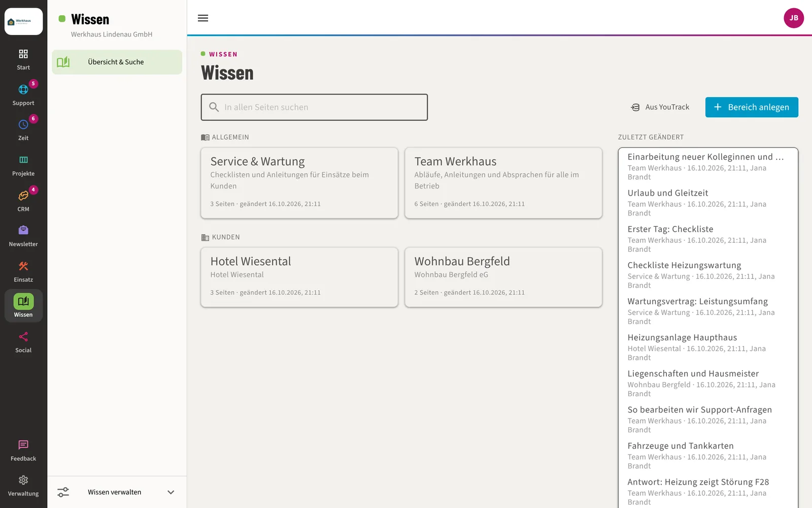The width and height of the screenshot is (812, 508).
Task: Click the Werkhaus company logo
Action: [x=23, y=21]
